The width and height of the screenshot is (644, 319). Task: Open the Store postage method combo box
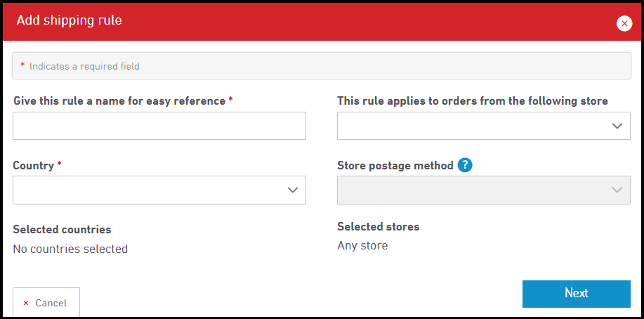[483, 190]
